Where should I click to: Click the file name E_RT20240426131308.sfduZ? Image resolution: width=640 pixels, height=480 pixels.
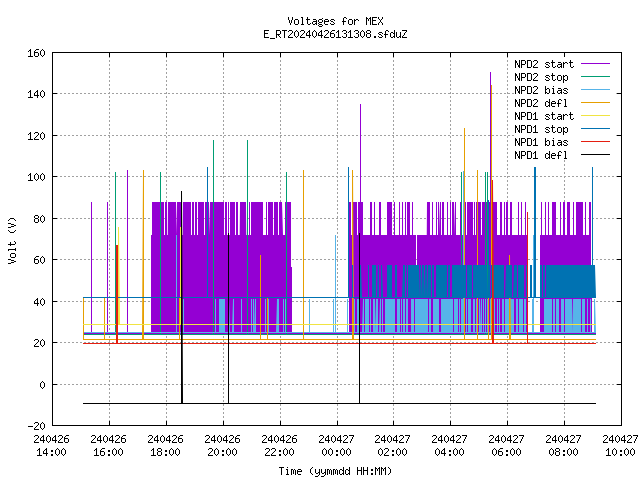[x=335, y=34]
